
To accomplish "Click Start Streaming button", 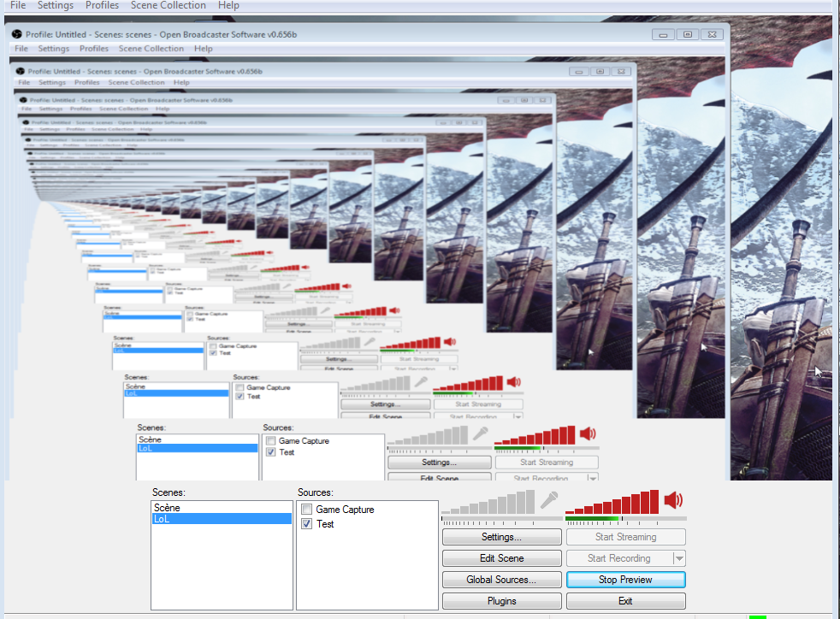I will (x=625, y=537).
